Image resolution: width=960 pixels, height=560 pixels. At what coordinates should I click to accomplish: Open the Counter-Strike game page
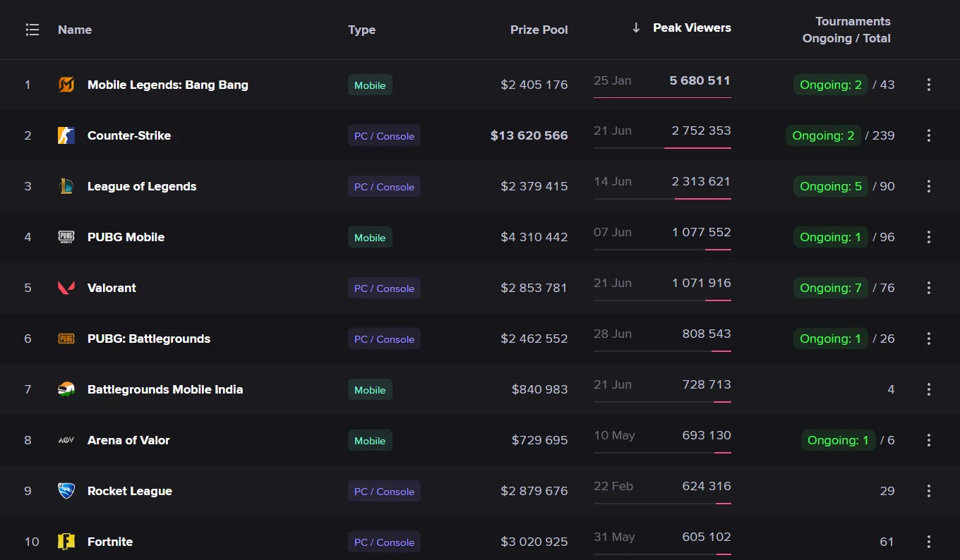tap(129, 135)
